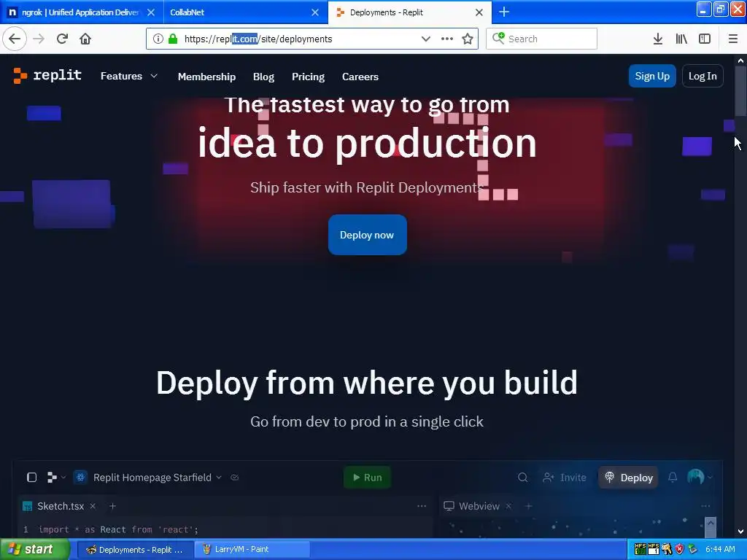
Task: Expand the Features menu chevron
Action: click(x=154, y=76)
